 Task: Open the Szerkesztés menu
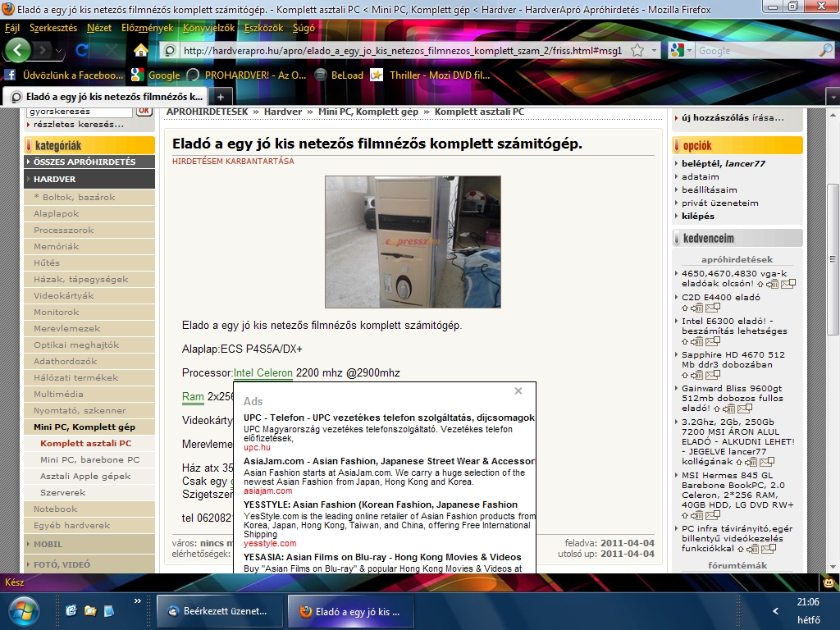click(53, 28)
